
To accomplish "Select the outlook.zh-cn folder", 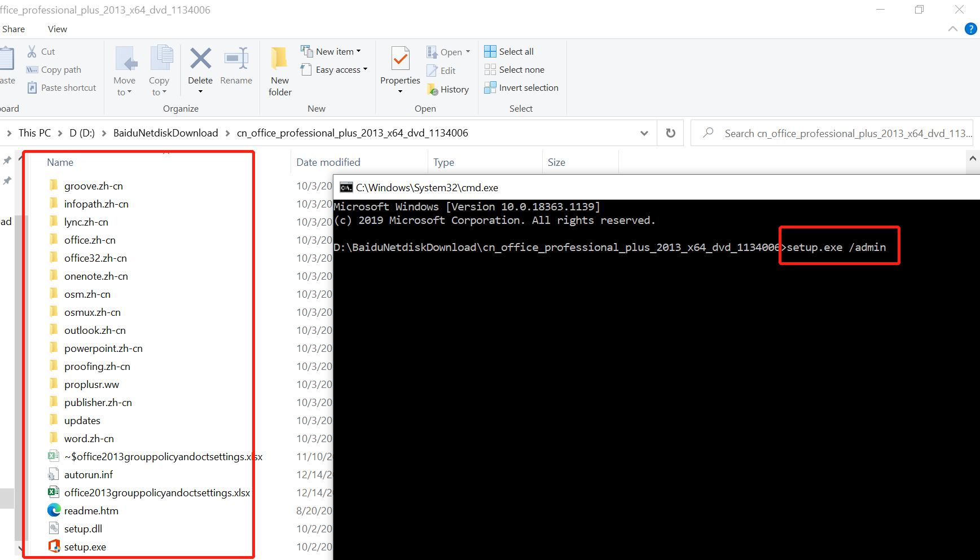I will pyautogui.click(x=95, y=330).
